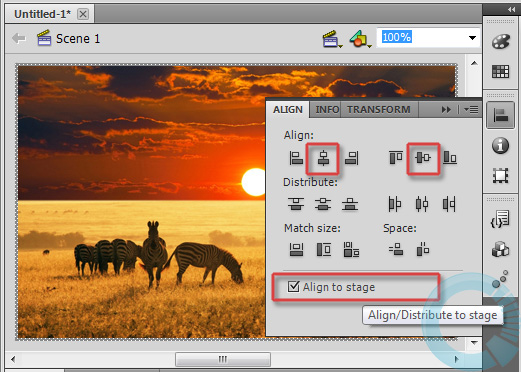Image resolution: width=521 pixels, height=372 pixels.
Task: Click the Scene 1 label
Action: tap(78, 39)
